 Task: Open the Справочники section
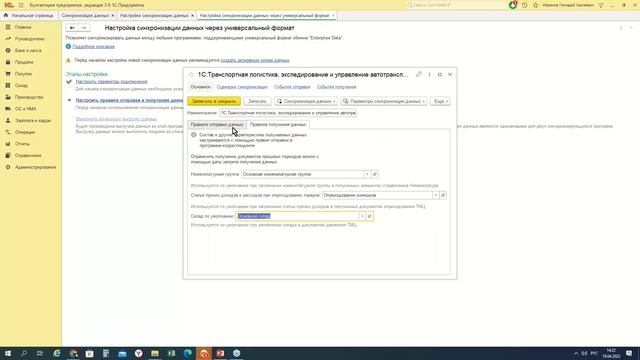point(28,156)
